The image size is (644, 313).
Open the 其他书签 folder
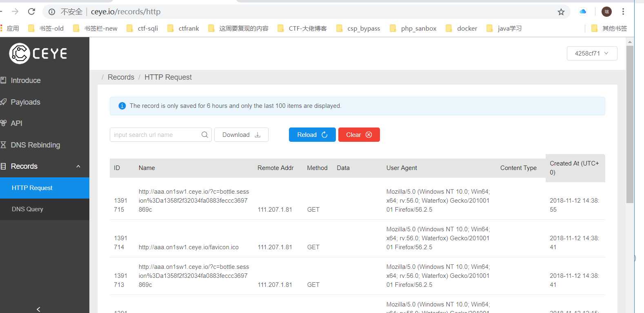tap(609, 28)
